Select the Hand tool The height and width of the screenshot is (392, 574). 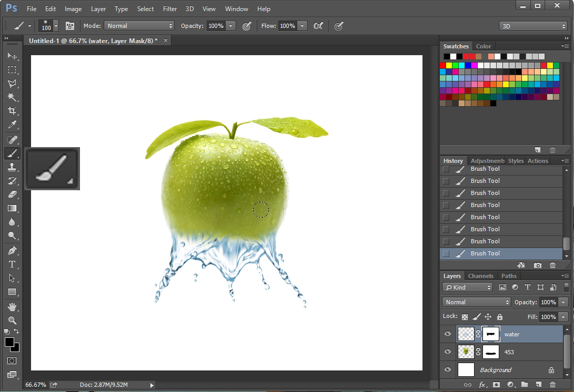[x=12, y=306]
